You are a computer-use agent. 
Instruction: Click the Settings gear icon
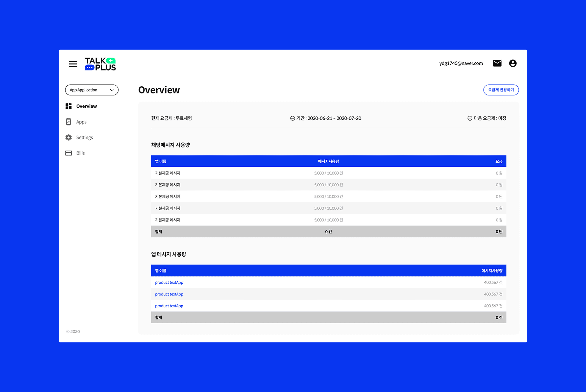68,137
